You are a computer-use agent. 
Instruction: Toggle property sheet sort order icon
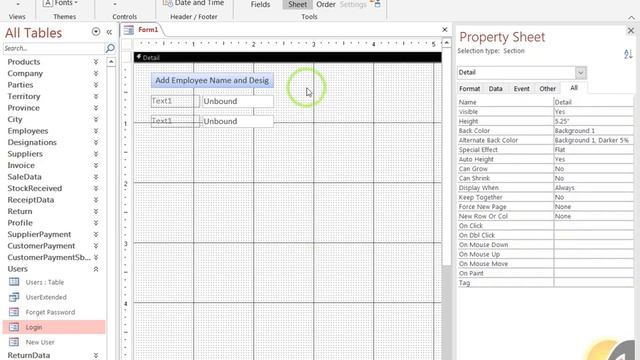pos(628,53)
